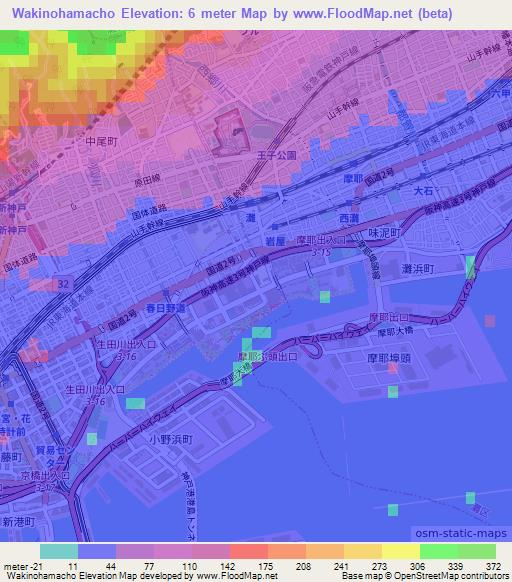Screen dimensions: 512x582
Task: Select the 44 legend value
Action: coord(110,566)
